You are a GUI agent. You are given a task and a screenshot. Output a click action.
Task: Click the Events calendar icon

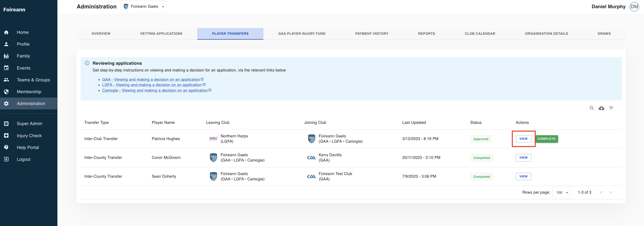click(6, 68)
